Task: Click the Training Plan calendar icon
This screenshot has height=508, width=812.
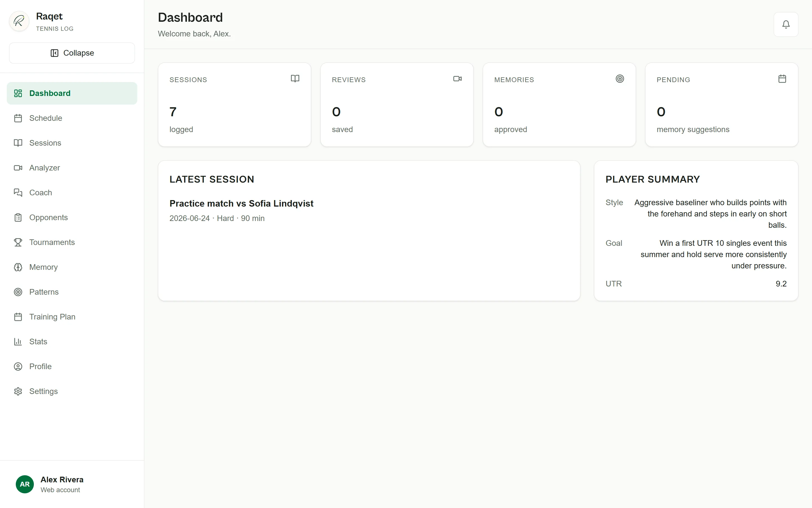Action: point(18,317)
